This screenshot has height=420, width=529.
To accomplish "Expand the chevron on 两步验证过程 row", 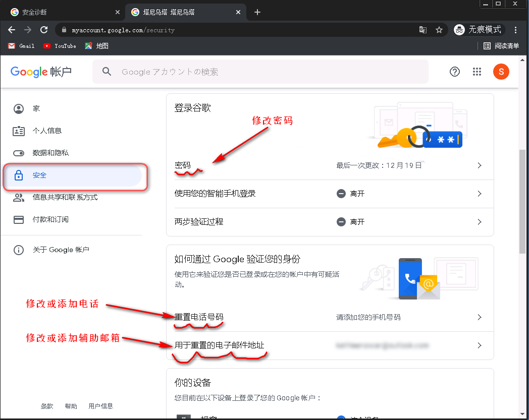I will [480, 222].
